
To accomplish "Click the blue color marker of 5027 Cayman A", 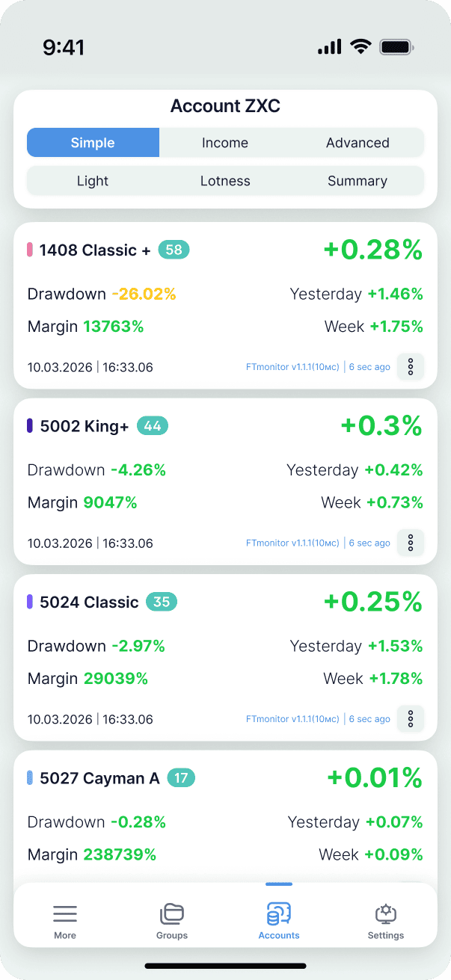I will [30, 778].
